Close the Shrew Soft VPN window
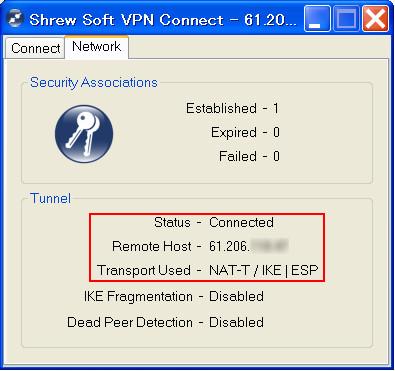This screenshot has width=395, height=371. [x=375, y=20]
